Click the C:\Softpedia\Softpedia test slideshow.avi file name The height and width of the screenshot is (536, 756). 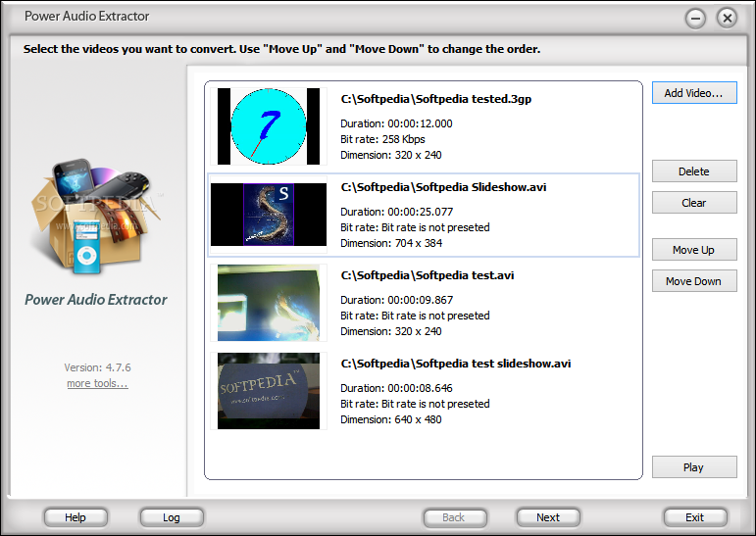tap(456, 364)
